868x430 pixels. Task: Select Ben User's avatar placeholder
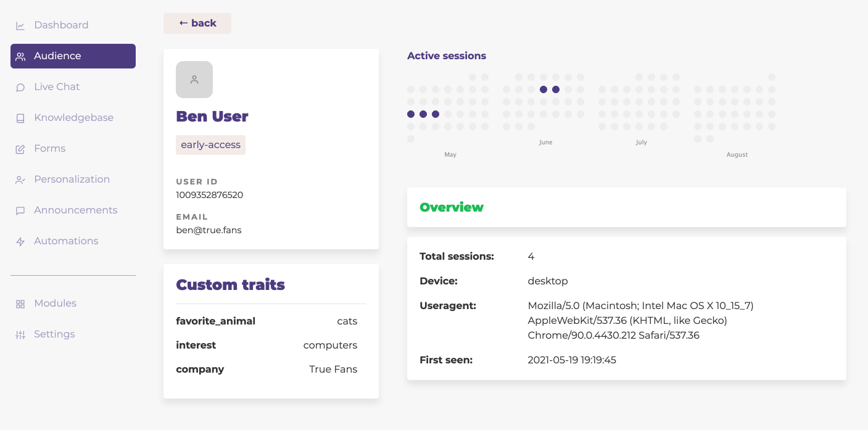194,80
